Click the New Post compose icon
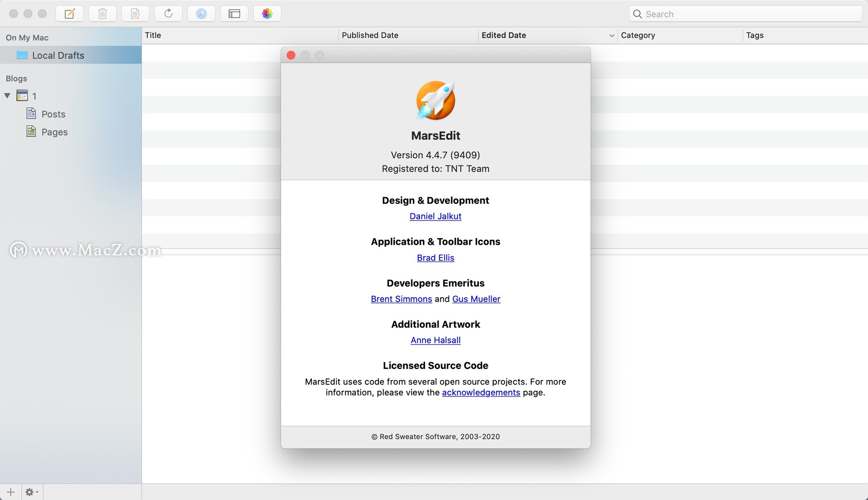Image resolution: width=868 pixels, height=500 pixels. 69,14
